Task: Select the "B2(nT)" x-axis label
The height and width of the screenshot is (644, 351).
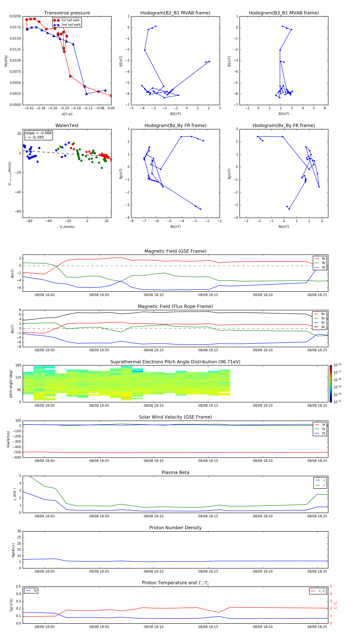Action: [x=175, y=114]
